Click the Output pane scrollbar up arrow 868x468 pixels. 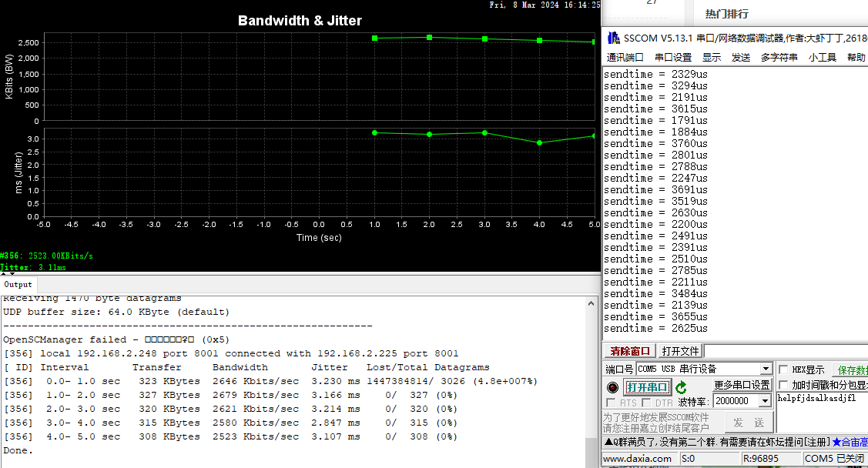tap(591, 304)
